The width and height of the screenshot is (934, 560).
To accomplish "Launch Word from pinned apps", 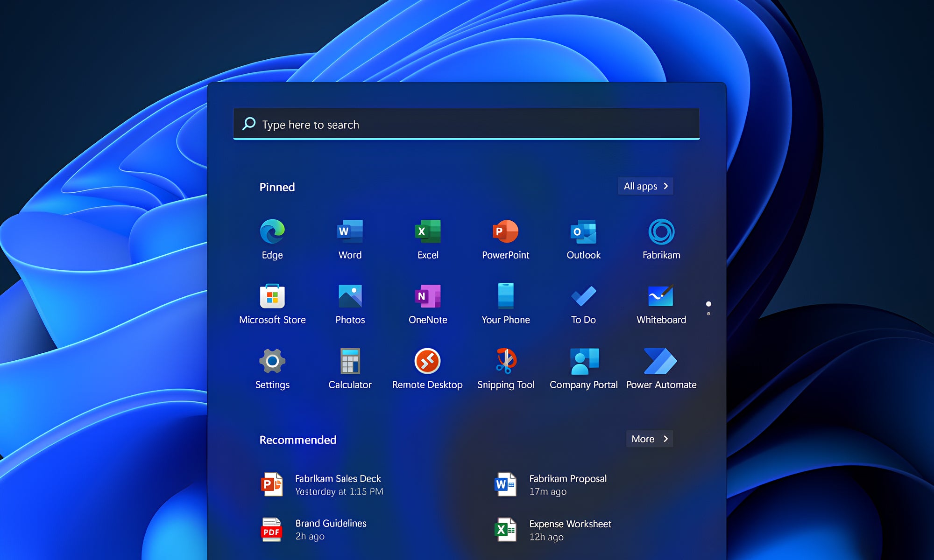I will (x=350, y=232).
